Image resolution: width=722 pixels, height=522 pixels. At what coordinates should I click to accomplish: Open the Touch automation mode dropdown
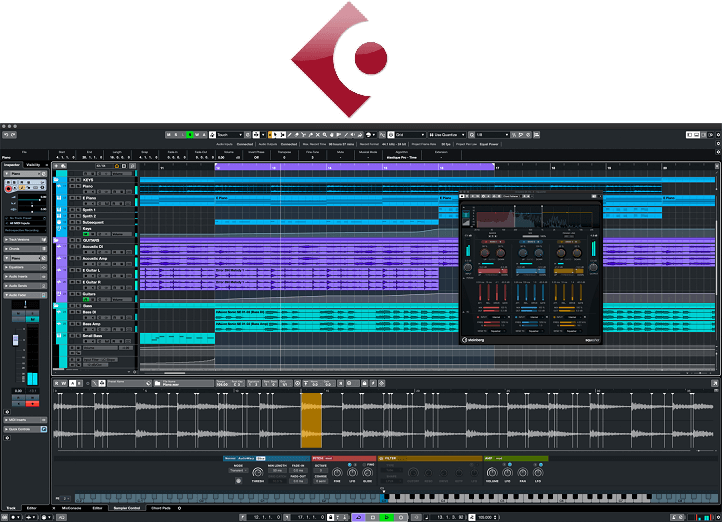[229, 135]
